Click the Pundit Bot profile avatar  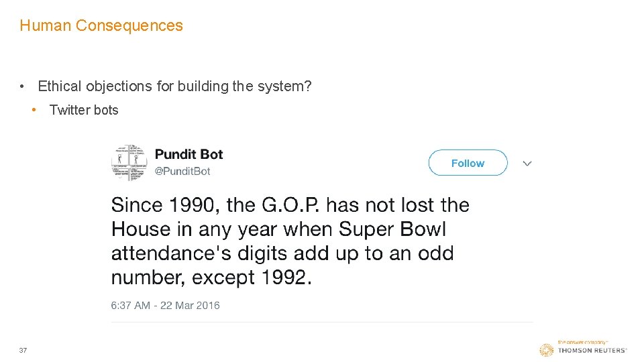129,163
